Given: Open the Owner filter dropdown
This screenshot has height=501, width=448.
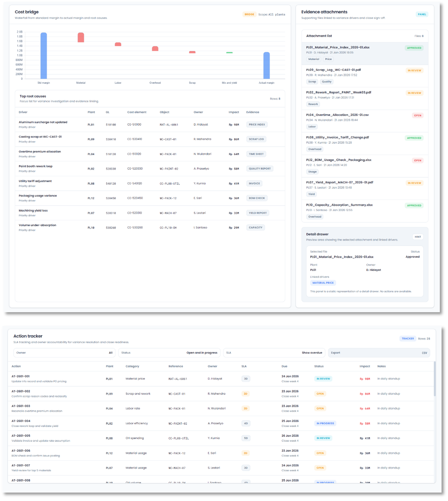Looking at the screenshot, I should (65, 353).
